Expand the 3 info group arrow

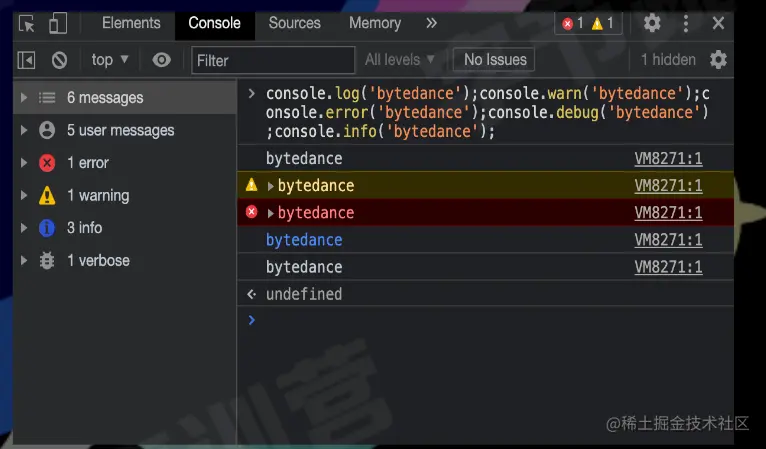click(23, 228)
